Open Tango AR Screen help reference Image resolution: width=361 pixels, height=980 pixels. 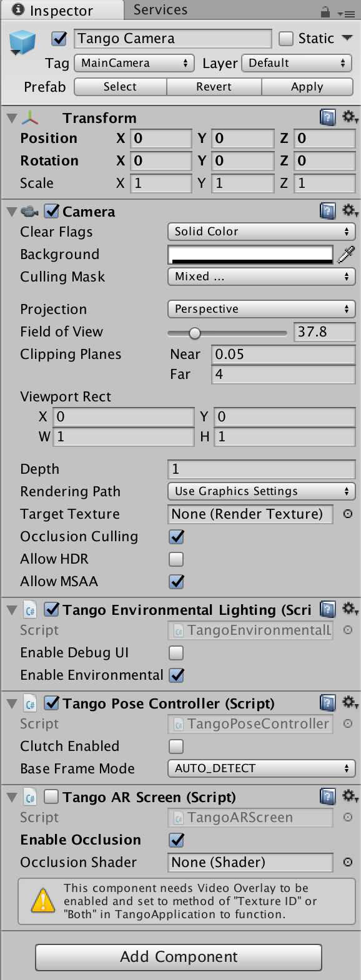coord(327,796)
